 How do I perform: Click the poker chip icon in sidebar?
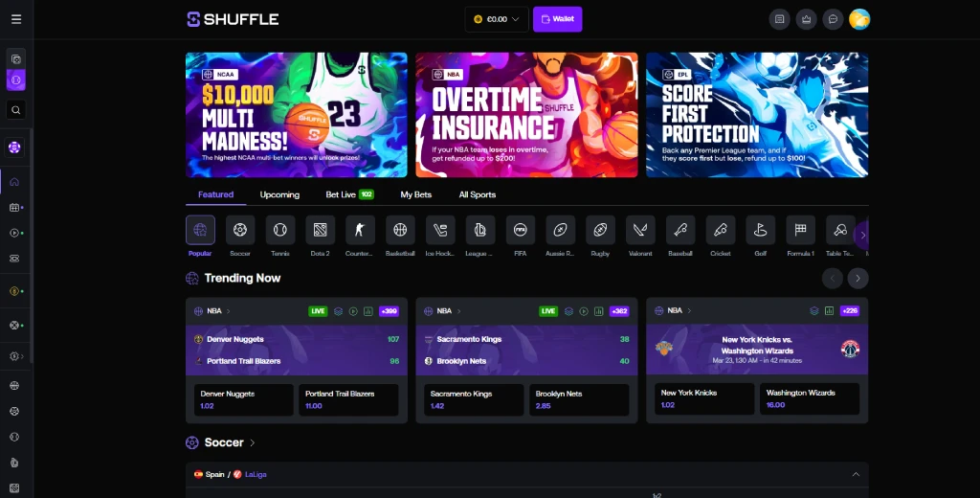click(x=15, y=147)
